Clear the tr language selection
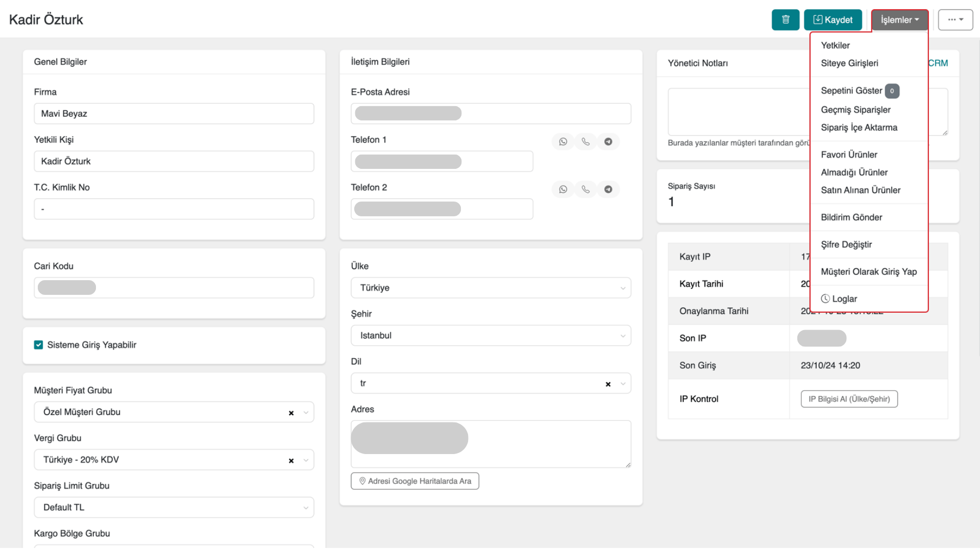 tap(608, 384)
